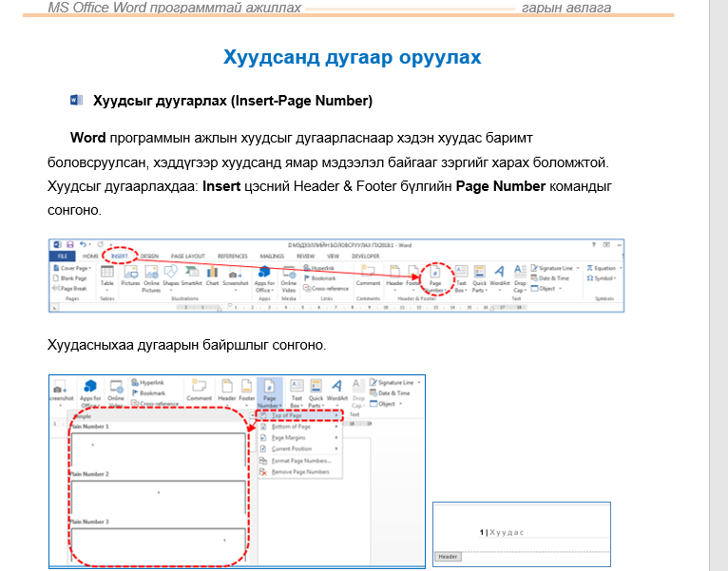Click Text Box in the full ribbon image
Screen dimensions: 728x571
tap(461, 278)
